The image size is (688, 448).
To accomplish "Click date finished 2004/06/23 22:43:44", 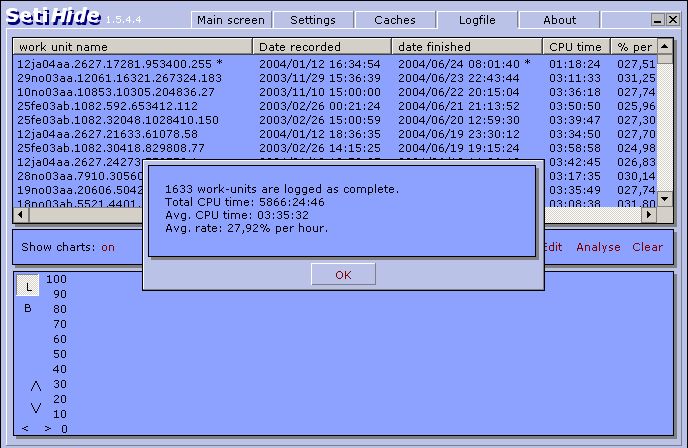I will (x=459, y=78).
